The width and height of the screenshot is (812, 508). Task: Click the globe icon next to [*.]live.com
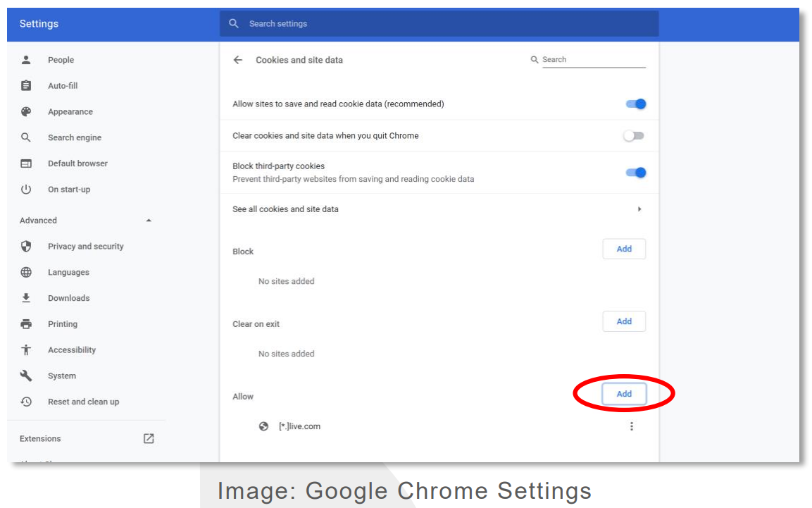click(x=263, y=426)
